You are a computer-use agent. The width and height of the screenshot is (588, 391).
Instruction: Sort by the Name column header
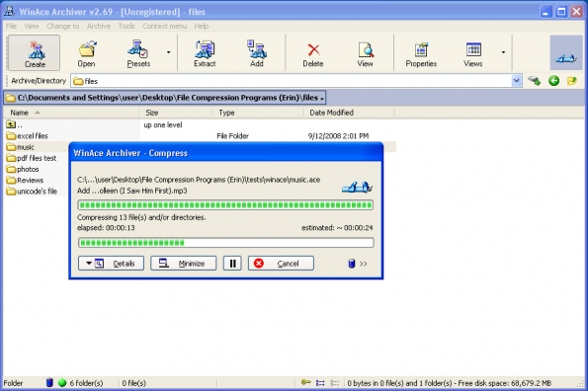[71, 113]
